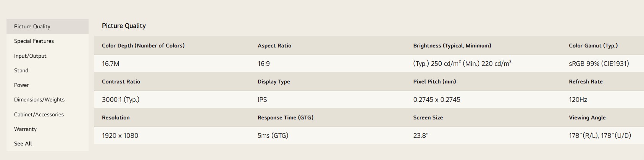Select the Picture Quality sidebar tab
644x160 pixels.
[x=32, y=26]
